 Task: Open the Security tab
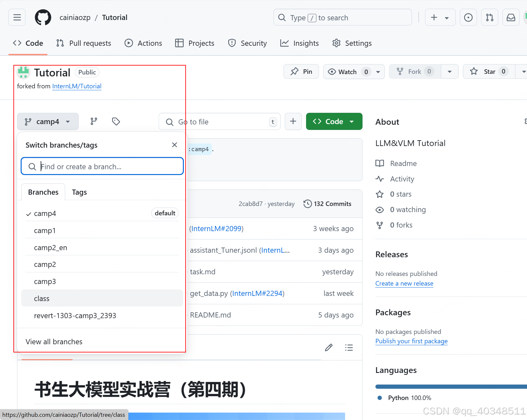tap(247, 43)
